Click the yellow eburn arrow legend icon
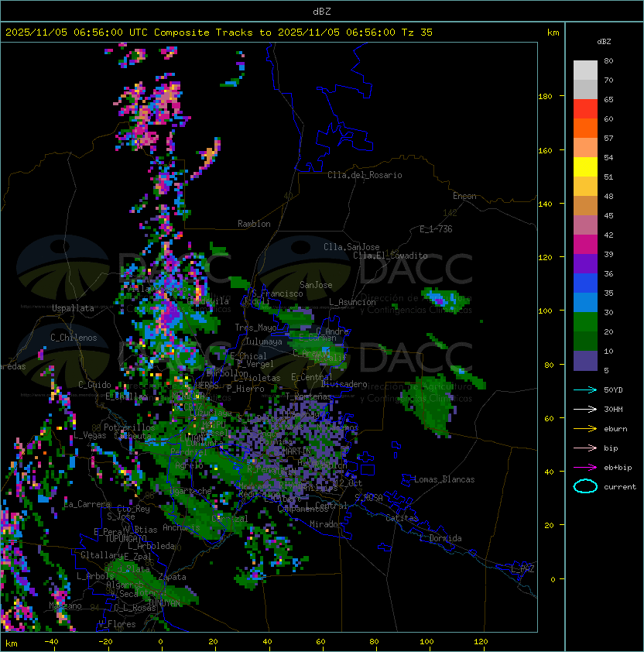The image size is (644, 652). [x=585, y=429]
